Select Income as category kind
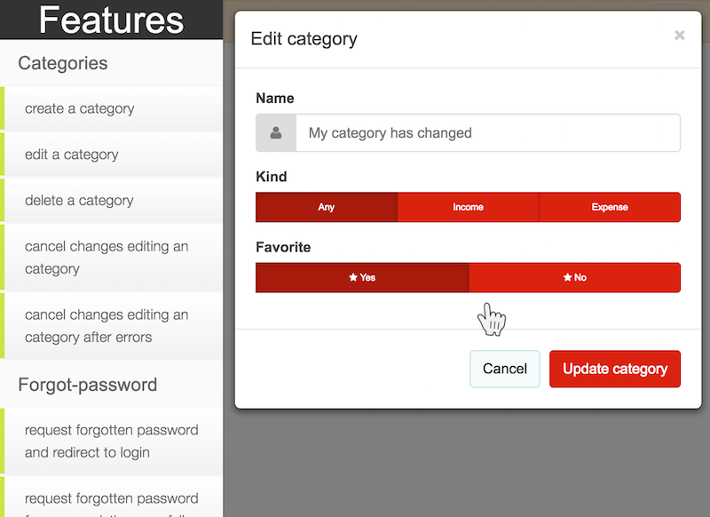Screen dimensions: 710x517 tap(468, 207)
